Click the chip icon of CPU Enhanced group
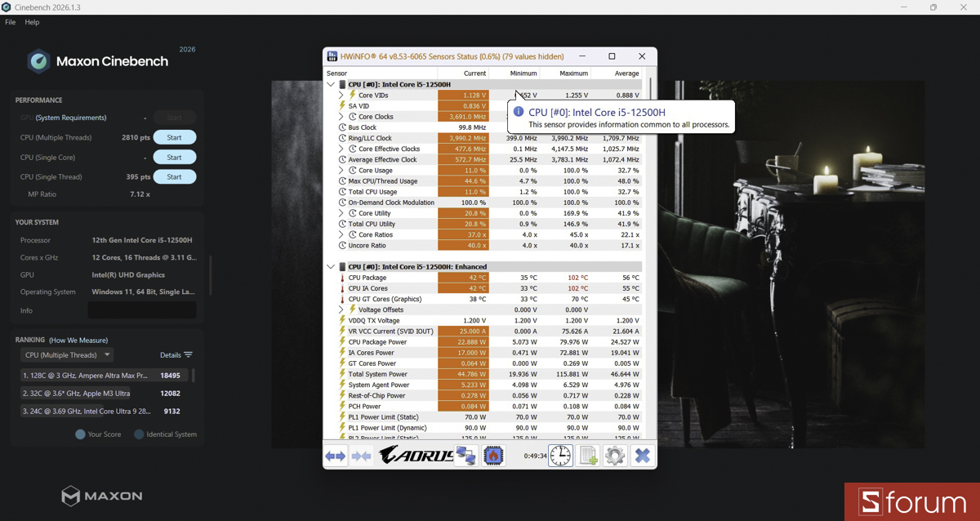This screenshot has height=521, width=980. pos(342,266)
